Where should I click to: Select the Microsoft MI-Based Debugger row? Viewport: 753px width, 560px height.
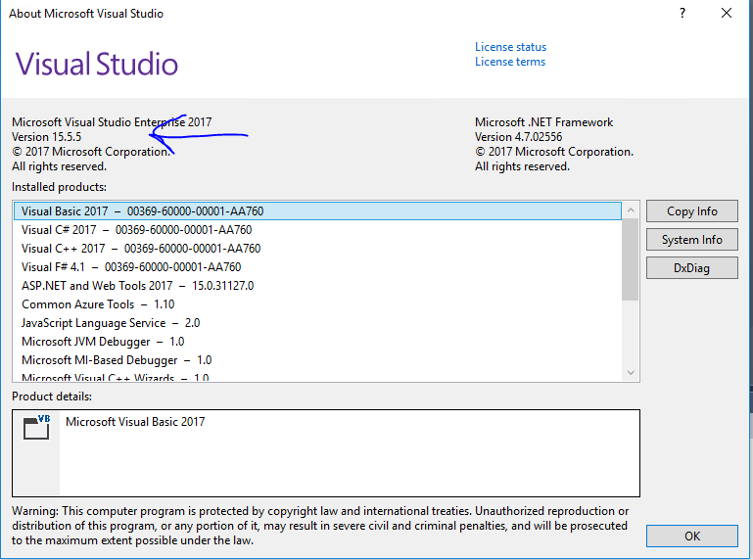pos(317,360)
